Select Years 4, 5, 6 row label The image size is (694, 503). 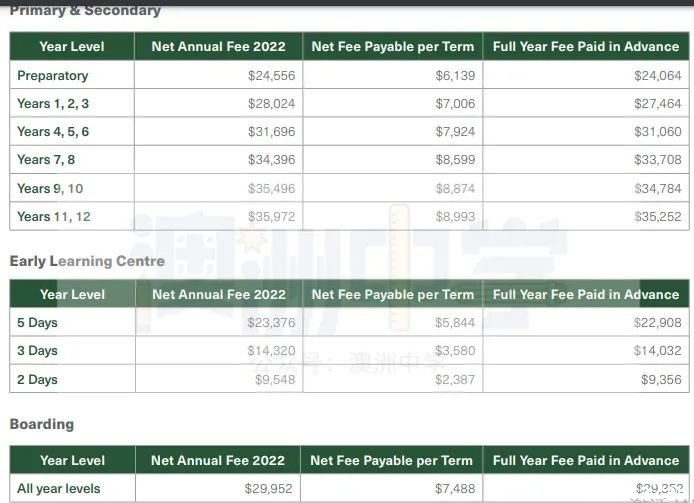(53, 132)
